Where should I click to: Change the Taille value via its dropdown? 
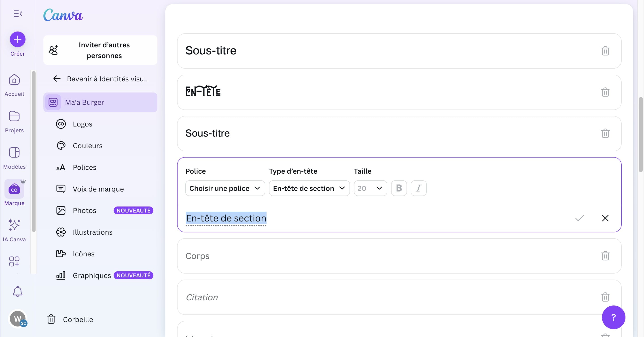click(x=370, y=188)
